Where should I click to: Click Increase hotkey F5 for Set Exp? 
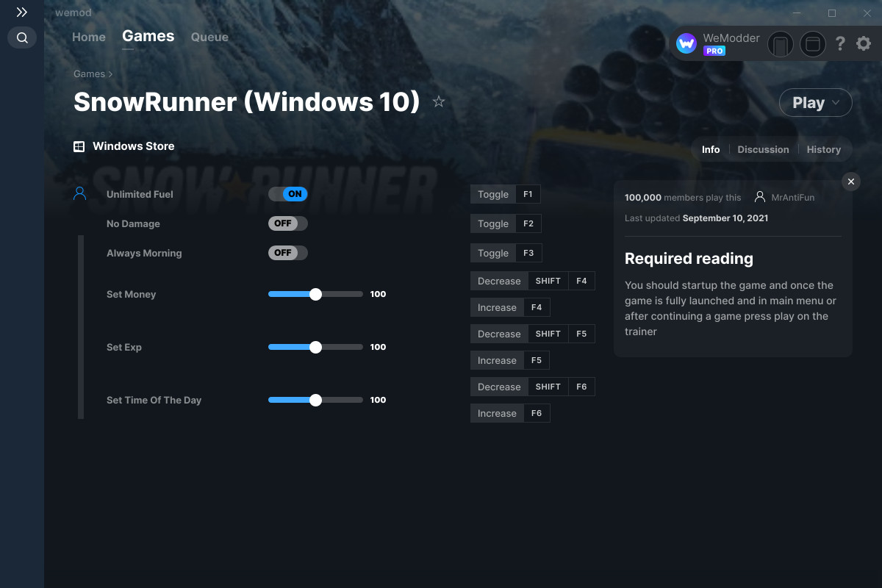(510, 360)
